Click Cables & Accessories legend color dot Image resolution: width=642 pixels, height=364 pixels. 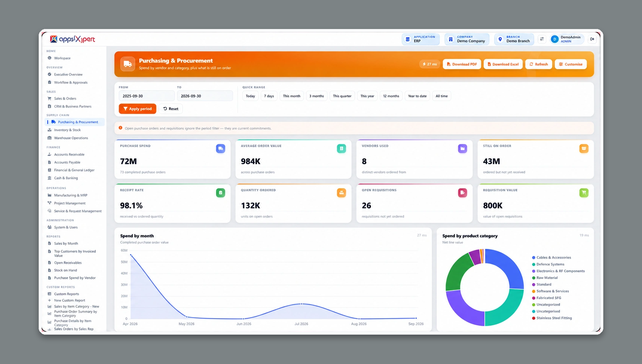[533, 257]
